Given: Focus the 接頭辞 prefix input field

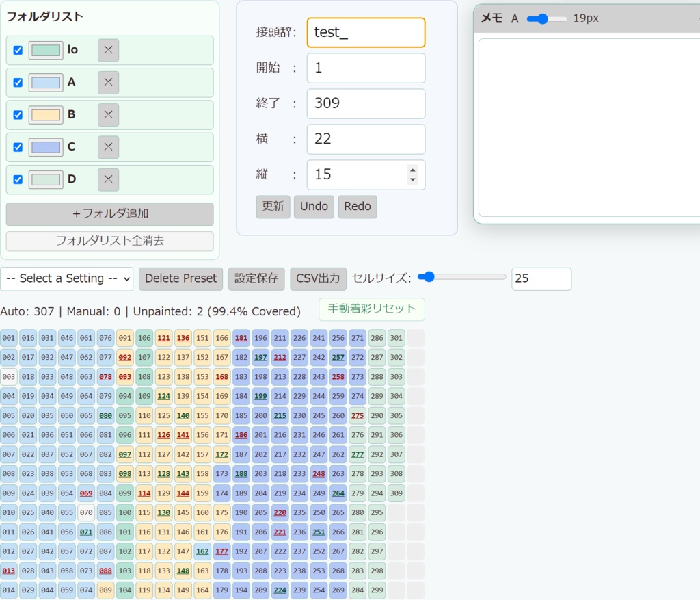Looking at the screenshot, I should (x=366, y=32).
